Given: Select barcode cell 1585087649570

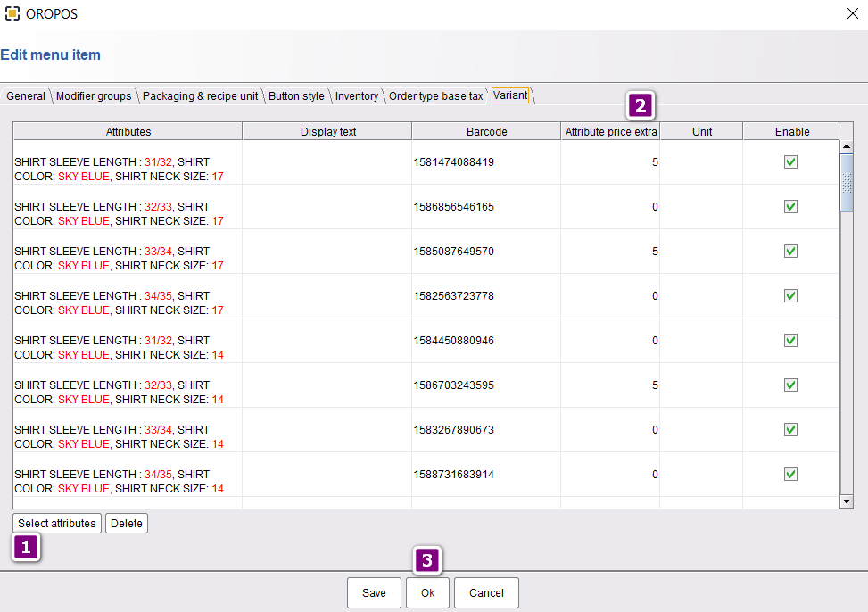Looking at the screenshot, I should coord(486,251).
